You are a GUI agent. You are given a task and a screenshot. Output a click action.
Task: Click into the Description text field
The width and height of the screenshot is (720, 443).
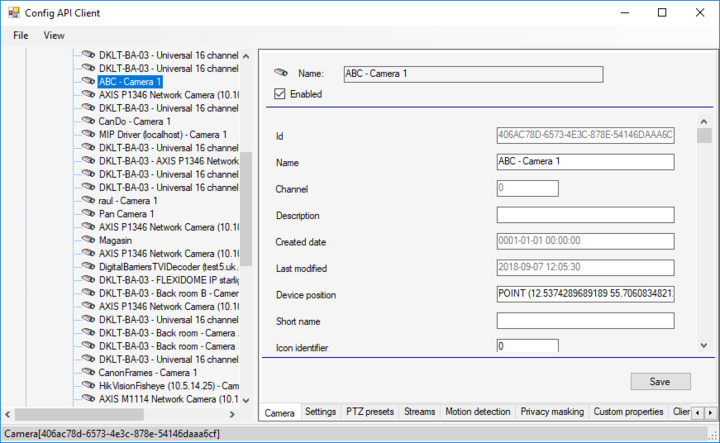pyautogui.click(x=585, y=215)
